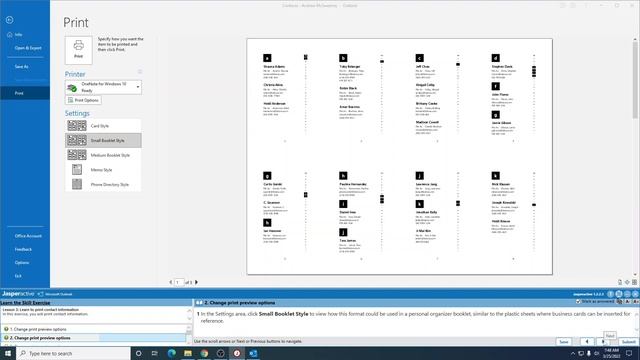
Task: Select the Print tab in the sidebar
Action: coord(24,93)
